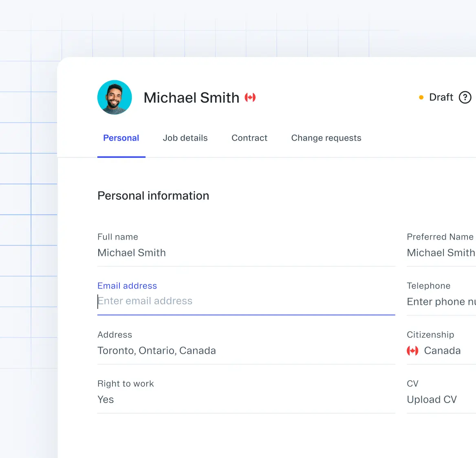The image size is (476, 458).
Task: Open the Citizenship Canada selector
Action: (x=442, y=350)
